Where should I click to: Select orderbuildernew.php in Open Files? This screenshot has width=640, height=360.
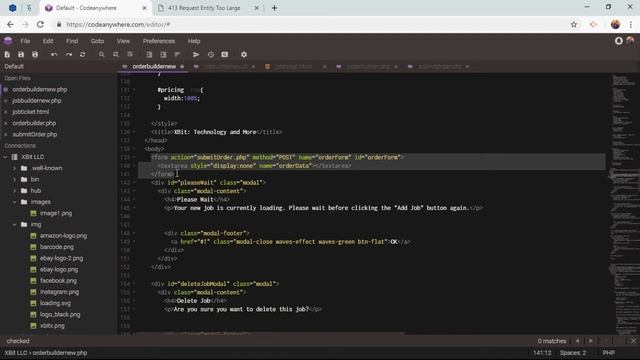(40, 89)
